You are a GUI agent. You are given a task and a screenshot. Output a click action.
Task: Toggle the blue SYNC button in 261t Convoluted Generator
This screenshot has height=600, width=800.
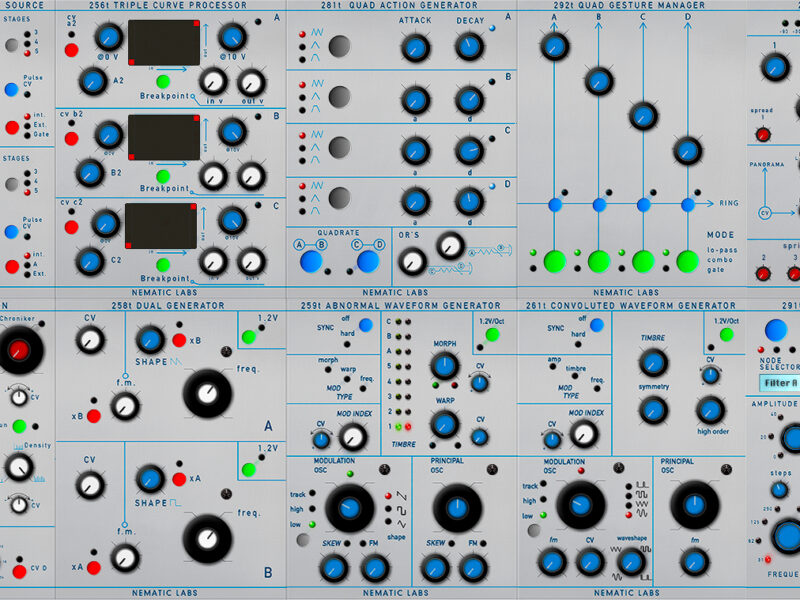[597, 325]
